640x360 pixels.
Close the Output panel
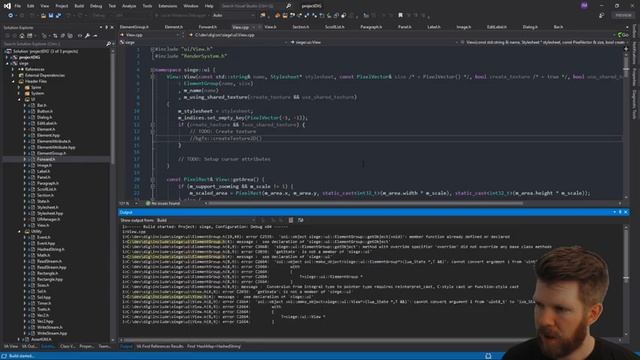click(626, 212)
